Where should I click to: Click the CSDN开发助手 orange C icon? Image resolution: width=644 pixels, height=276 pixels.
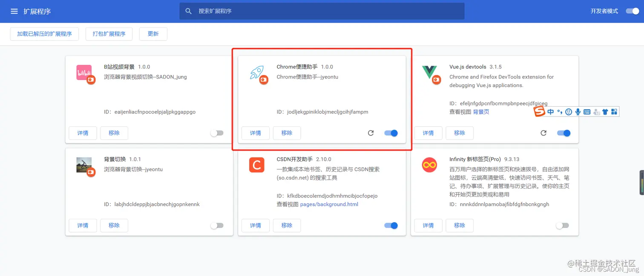(257, 165)
